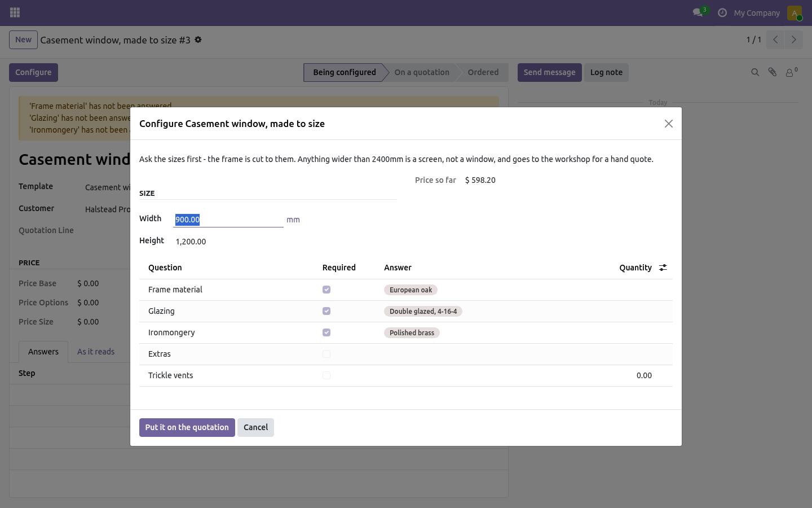Close the Configure Casement window dialog
The width and height of the screenshot is (812, 508).
[669, 124]
